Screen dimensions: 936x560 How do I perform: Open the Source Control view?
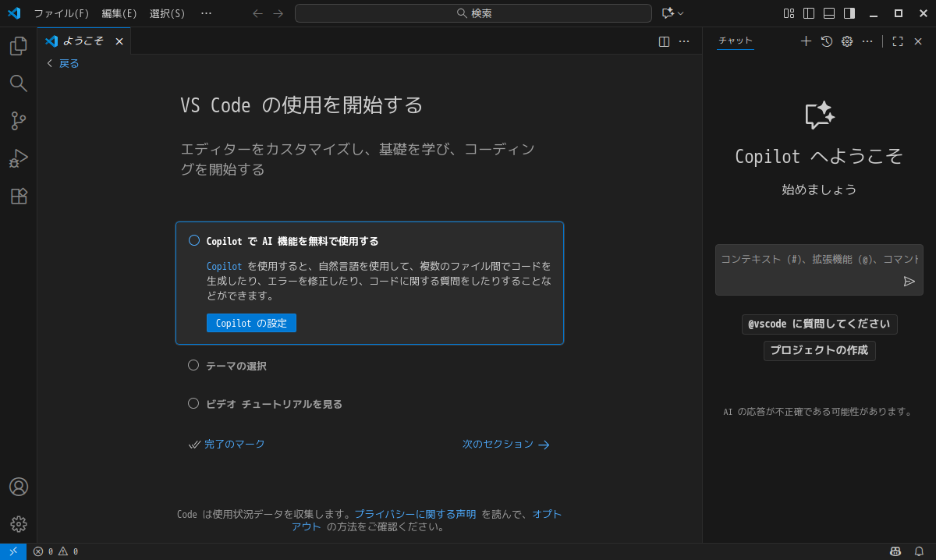[18, 121]
